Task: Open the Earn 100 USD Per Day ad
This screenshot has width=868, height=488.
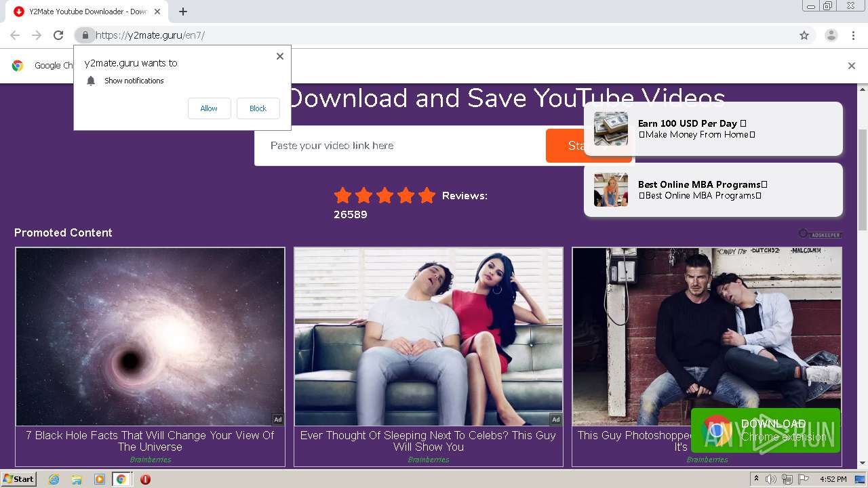Action: coord(713,129)
